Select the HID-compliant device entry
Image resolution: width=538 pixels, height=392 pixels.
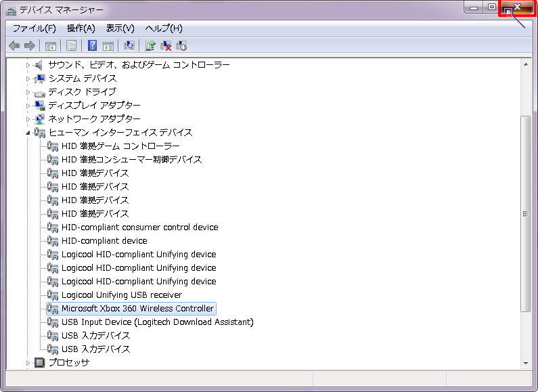coord(104,240)
